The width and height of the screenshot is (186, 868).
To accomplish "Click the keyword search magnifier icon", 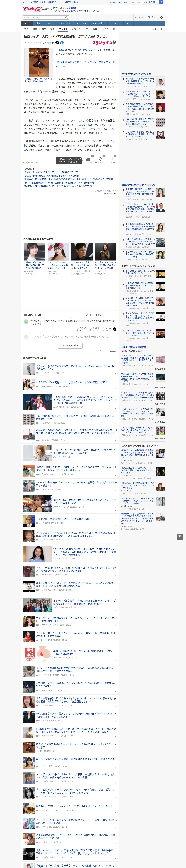I will click(66, 18).
